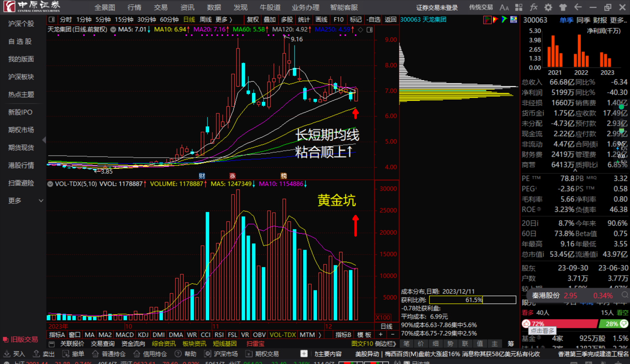Open the gear settings icon

coord(548,7)
